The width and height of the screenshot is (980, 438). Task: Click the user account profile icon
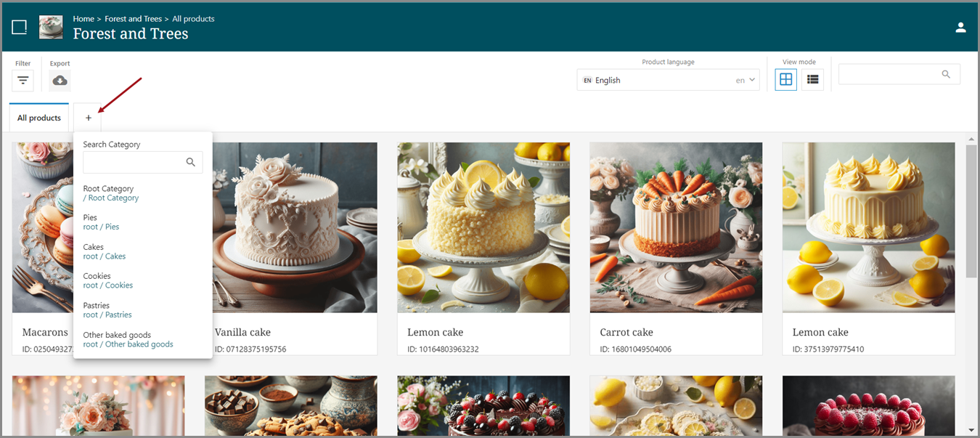(960, 28)
